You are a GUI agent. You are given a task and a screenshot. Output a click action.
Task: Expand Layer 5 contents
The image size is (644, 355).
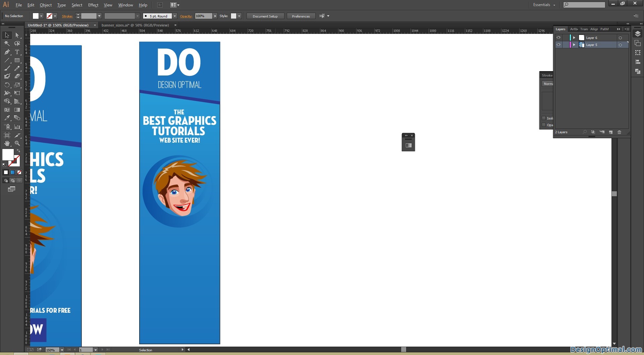coord(574,45)
